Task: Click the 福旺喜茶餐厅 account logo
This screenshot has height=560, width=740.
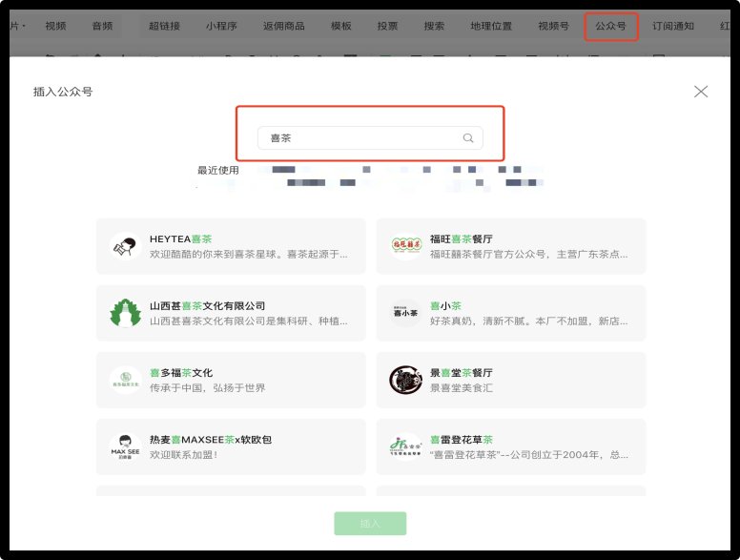Action: [x=405, y=246]
